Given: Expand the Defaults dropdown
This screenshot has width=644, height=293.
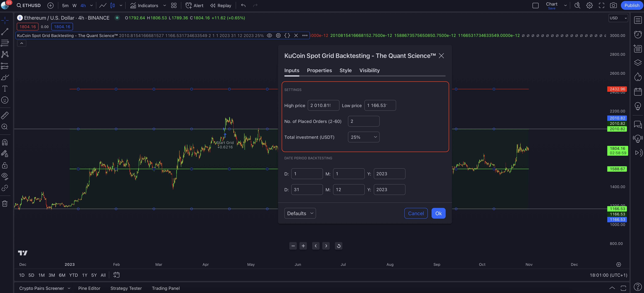Looking at the screenshot, I should [x=300, y=213].
